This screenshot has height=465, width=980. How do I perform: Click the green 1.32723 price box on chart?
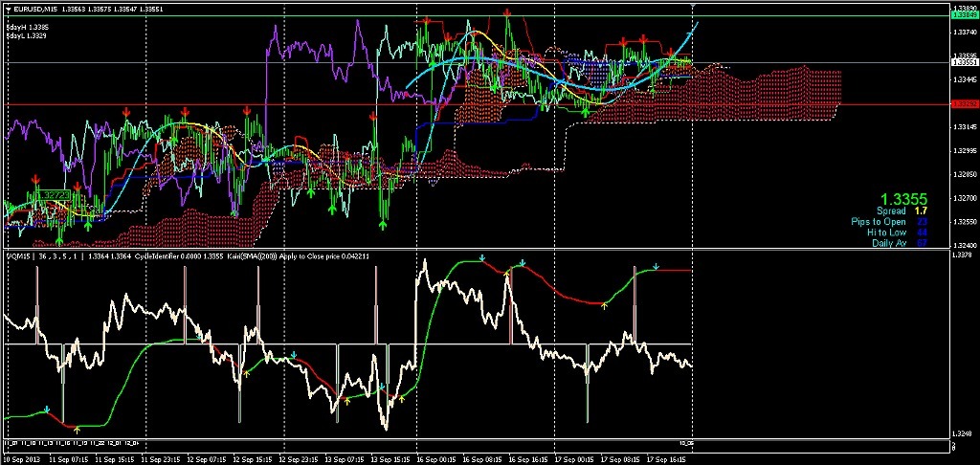coord(53,195)
